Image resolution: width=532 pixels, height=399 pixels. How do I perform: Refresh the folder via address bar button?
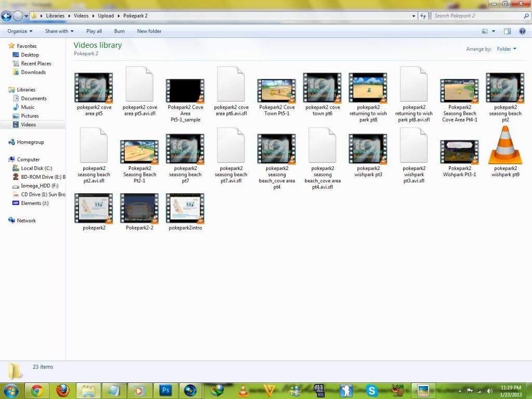(423, 16)
